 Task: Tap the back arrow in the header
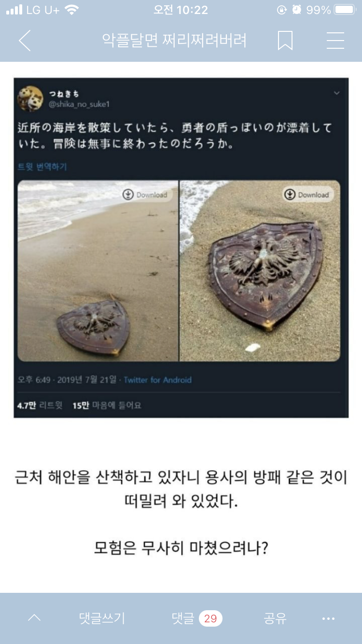25,41
